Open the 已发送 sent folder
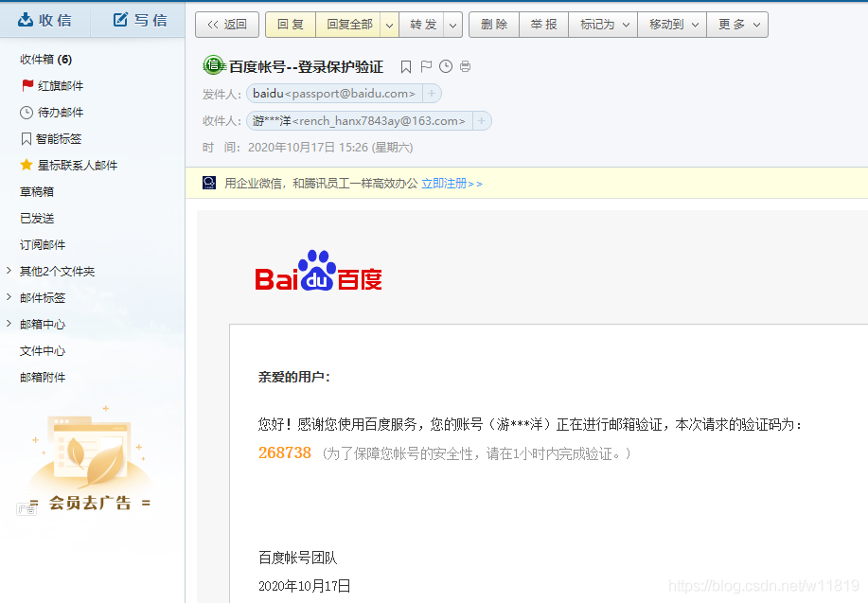 click(37, 218)
